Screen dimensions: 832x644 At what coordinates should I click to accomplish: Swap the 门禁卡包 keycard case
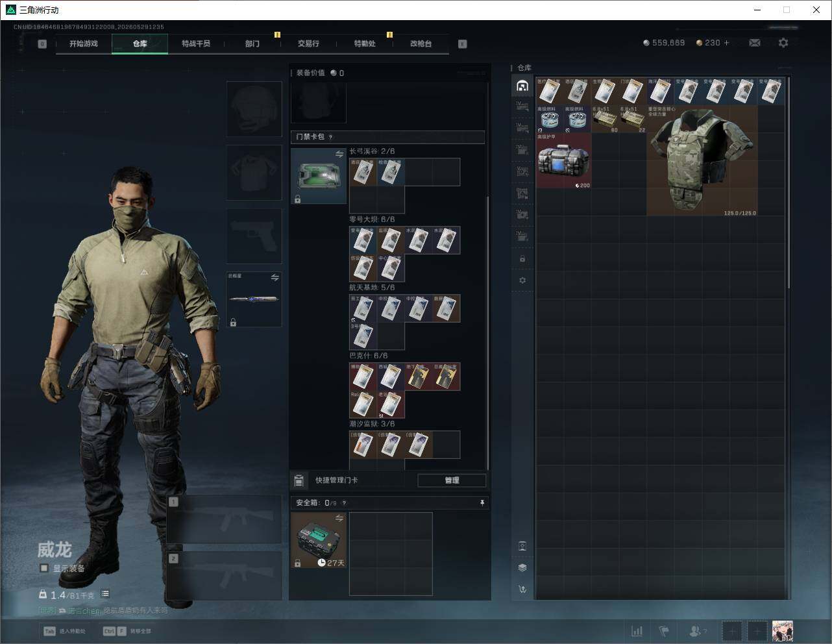(x=339, y=154)
